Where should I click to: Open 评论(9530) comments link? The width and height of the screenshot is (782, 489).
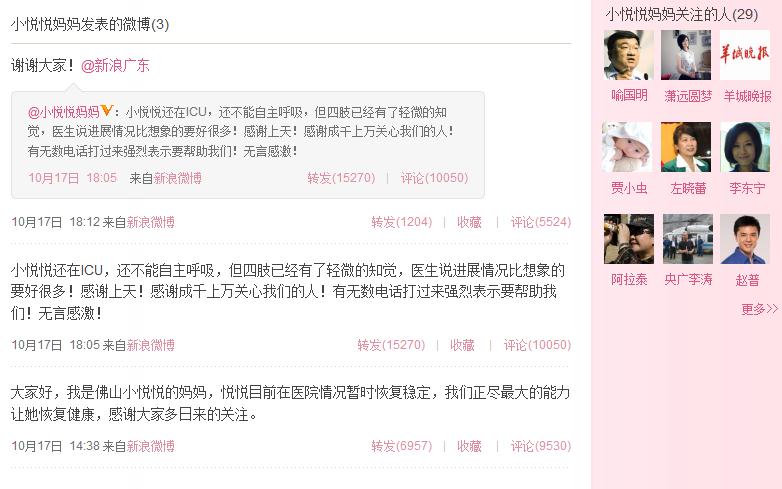pyautogui.click(x=541, y=446)
